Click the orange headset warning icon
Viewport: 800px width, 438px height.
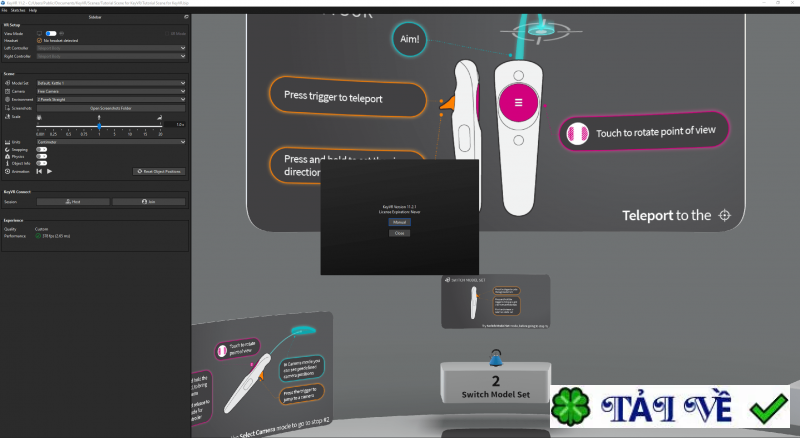click(39, 40)
